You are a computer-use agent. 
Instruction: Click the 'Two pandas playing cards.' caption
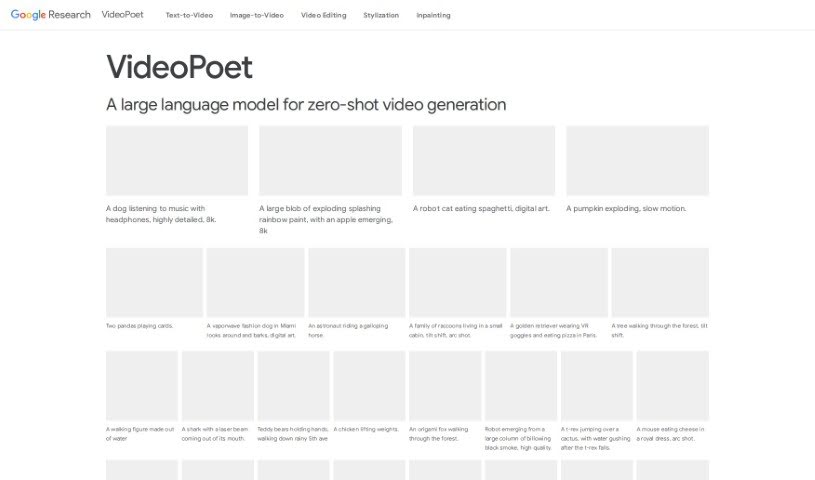click(x=139, y=326)
